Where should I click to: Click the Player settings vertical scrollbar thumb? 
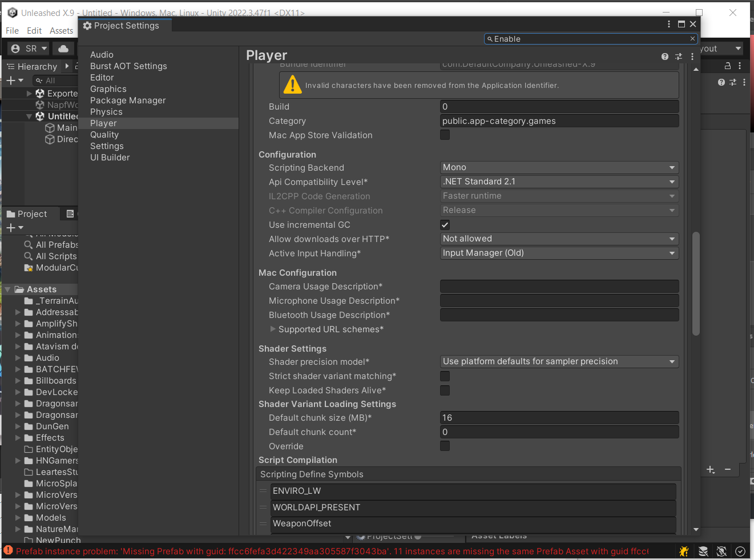(x=696, y=283)
